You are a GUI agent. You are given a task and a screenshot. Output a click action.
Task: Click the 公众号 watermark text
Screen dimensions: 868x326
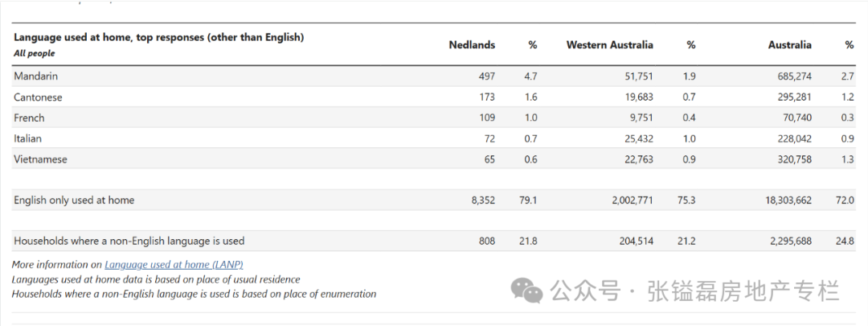tap(584, 291)
